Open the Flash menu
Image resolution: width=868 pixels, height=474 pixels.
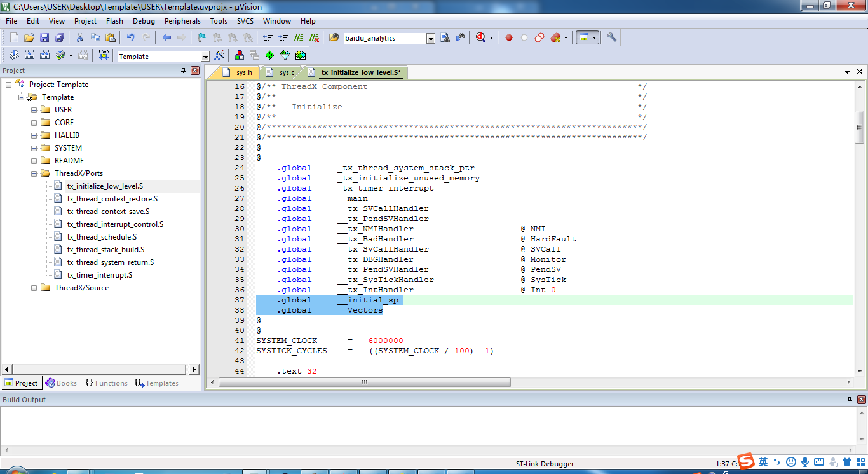pos(114,21)
